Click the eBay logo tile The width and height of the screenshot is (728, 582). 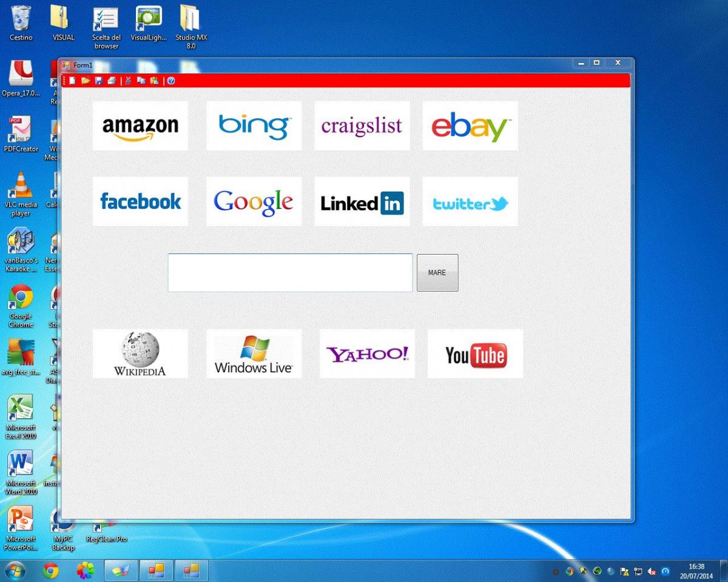tap(470, 125)
